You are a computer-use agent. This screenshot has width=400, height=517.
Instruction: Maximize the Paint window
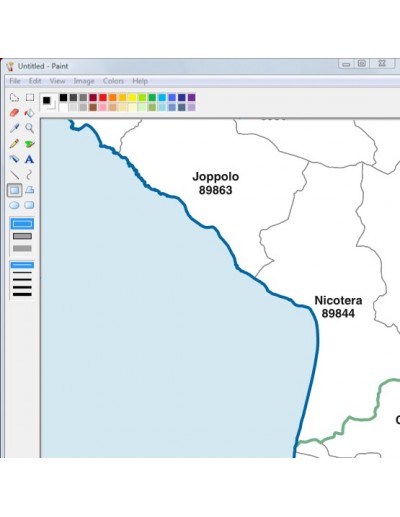tap(362, 63)
